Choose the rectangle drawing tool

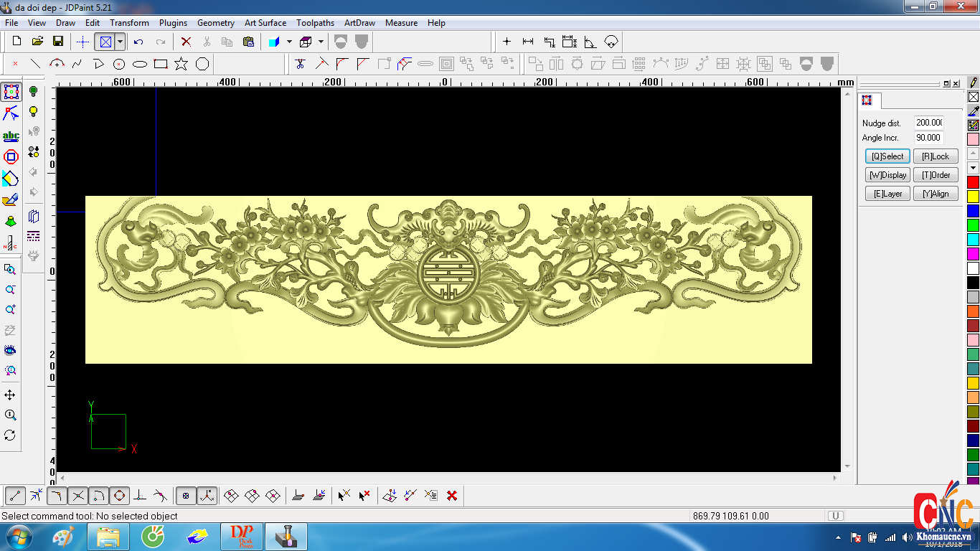point(161,64)
